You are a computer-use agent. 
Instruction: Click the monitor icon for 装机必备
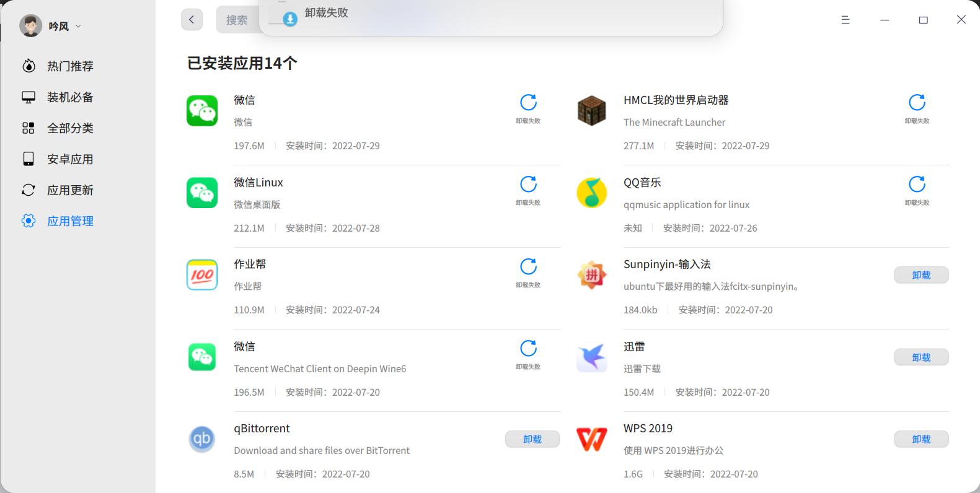click(x=29, y=97)
